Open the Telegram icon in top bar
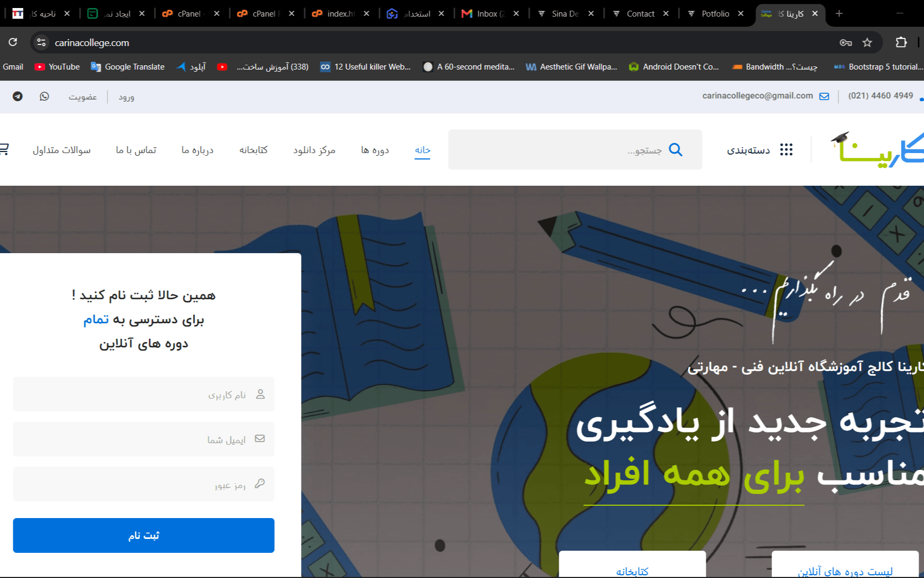This screenshot has height=578, width=924. pos(18,96)
